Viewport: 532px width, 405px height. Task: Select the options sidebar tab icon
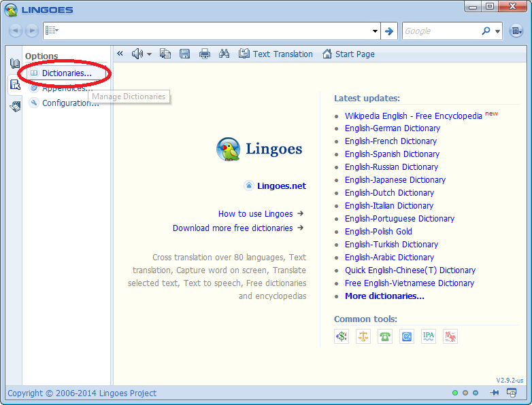point(15,84)
